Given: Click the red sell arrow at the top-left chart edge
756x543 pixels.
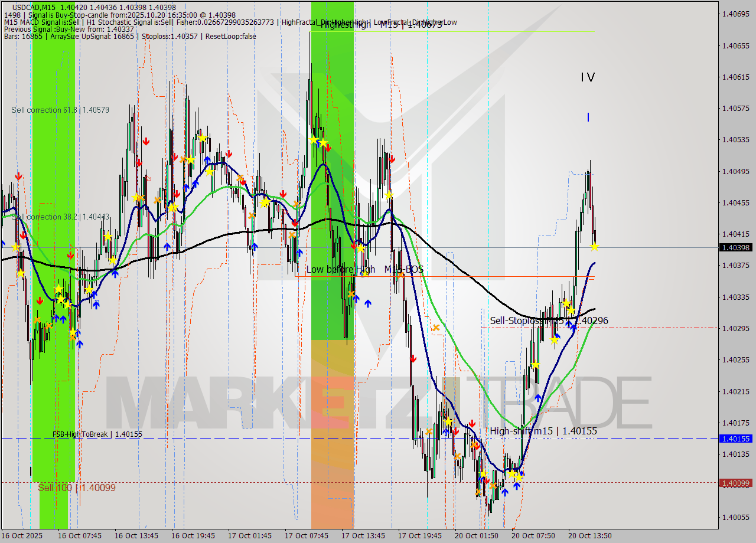Looking at the screenshot, I should click(x=18, y=175).
